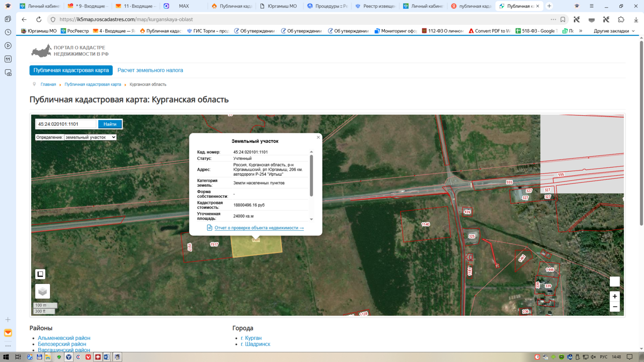Click the popup info scrollbar
The height and width of the screenshot is (362, 644).
coord(311,176)
